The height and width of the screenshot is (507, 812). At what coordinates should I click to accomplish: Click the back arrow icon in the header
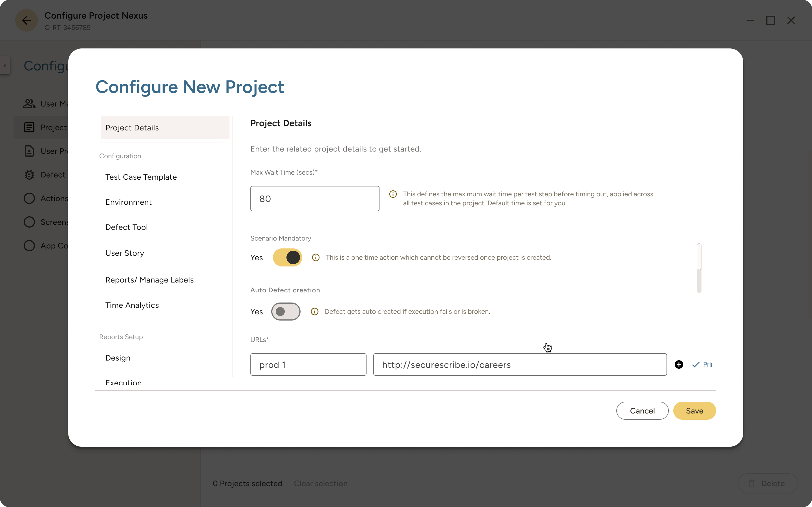pos(27,21)
